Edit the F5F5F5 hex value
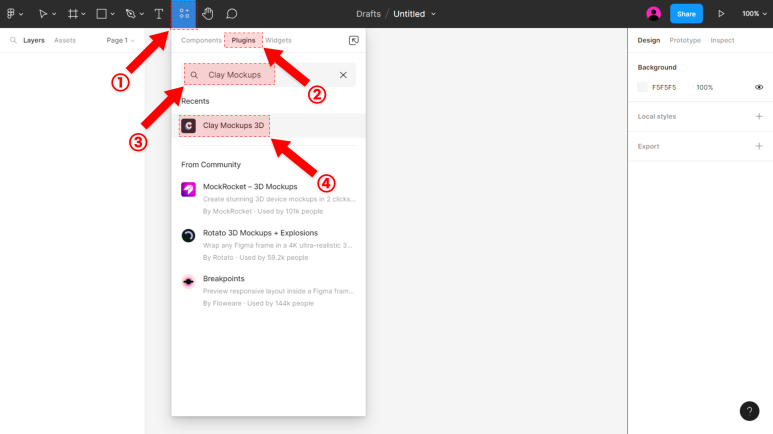The image size is (773, 434). (664, 87)
